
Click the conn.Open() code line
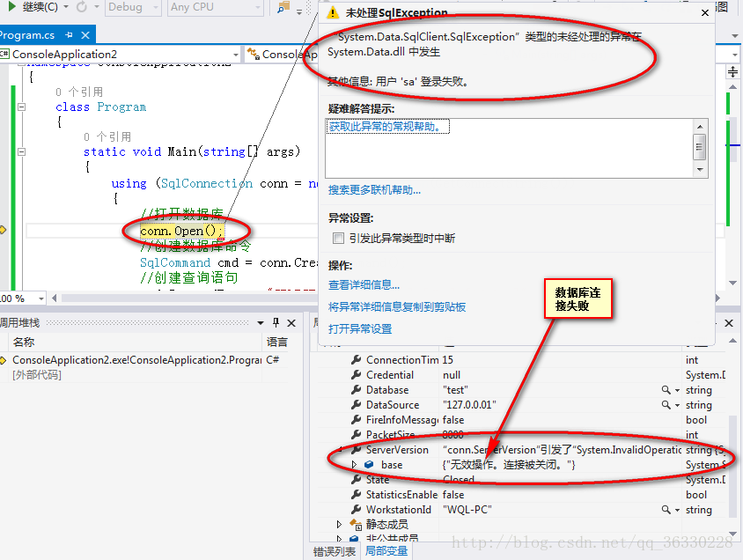pyautogui.click(x=181, y=232)
